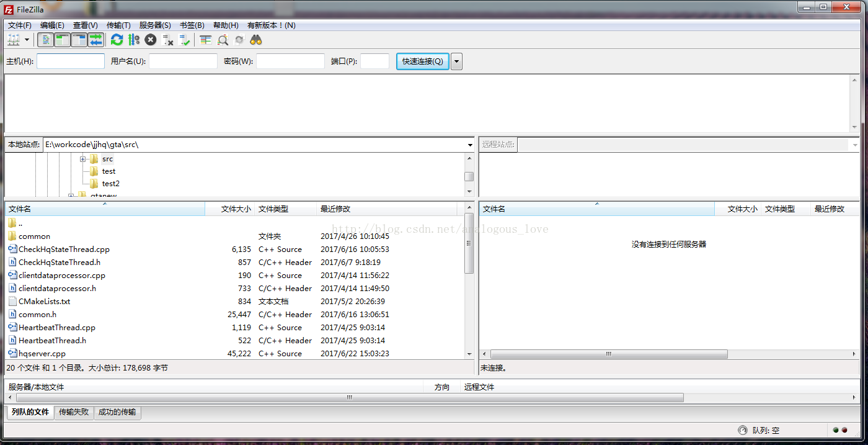Switch to 传输失败 tab

[x=74, y=412]
